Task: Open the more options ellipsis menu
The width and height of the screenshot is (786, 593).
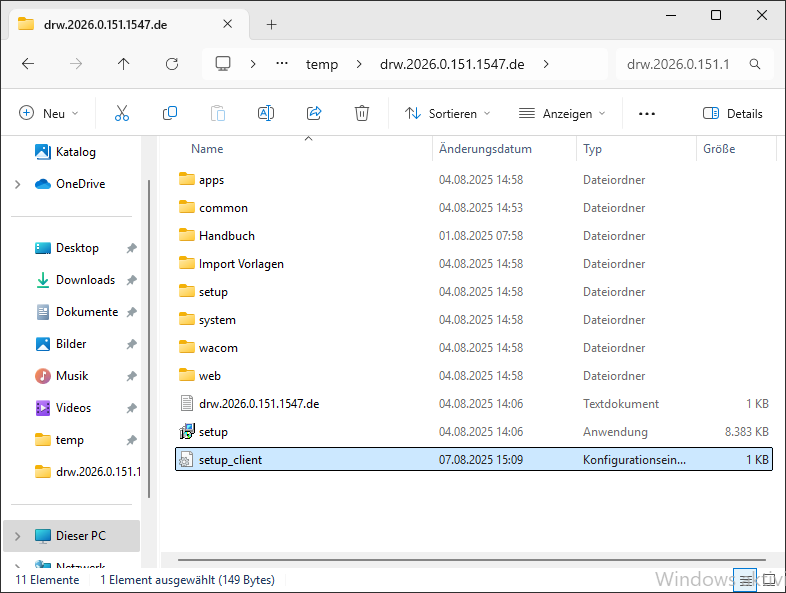Action: (x=647, y=113)
